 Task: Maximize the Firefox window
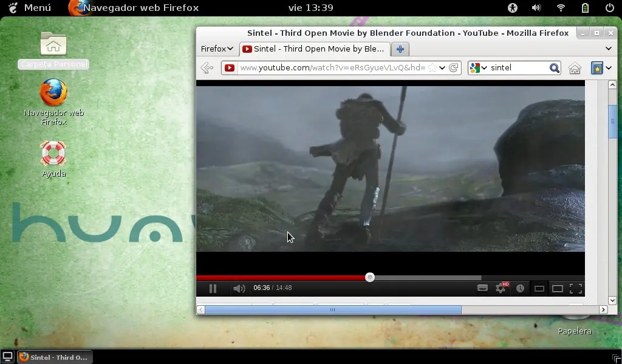(x=596, y=33)
